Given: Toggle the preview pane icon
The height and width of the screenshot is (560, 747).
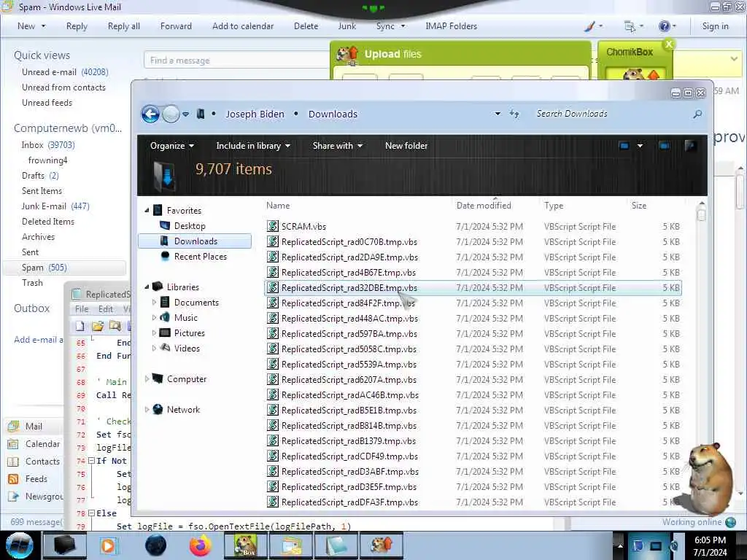Looking at the screenshot, I should (664, 146).
